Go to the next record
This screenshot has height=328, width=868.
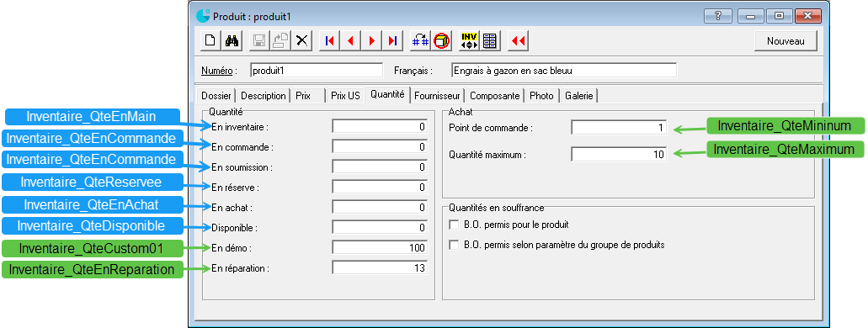pos(372,40)
